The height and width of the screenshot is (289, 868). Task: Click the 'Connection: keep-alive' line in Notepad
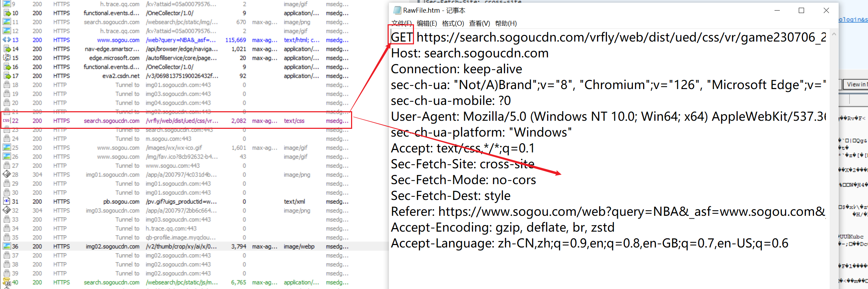[x=456, y=69]
